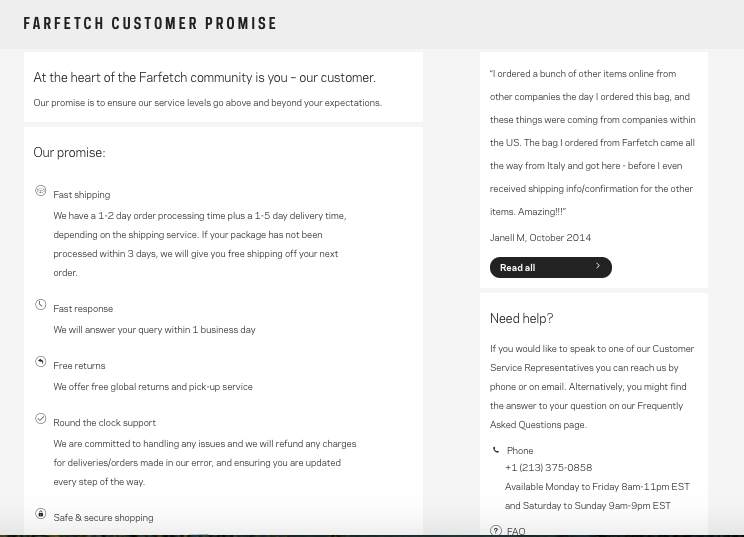Click the FAQ question mark icon
The image size is (744, 537).
tap(496, 530)
